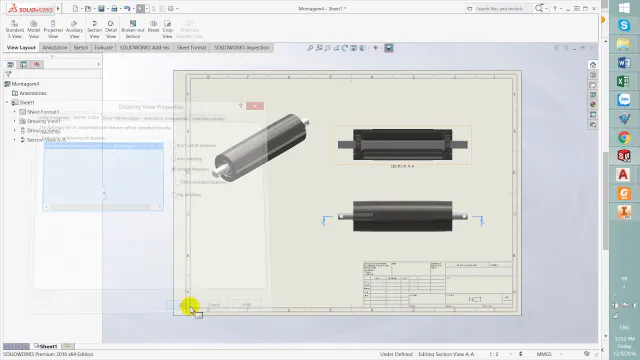The width and height of the screenshot is (640, 360).
Task: Open the Section View tool
Action: point(94,29)
